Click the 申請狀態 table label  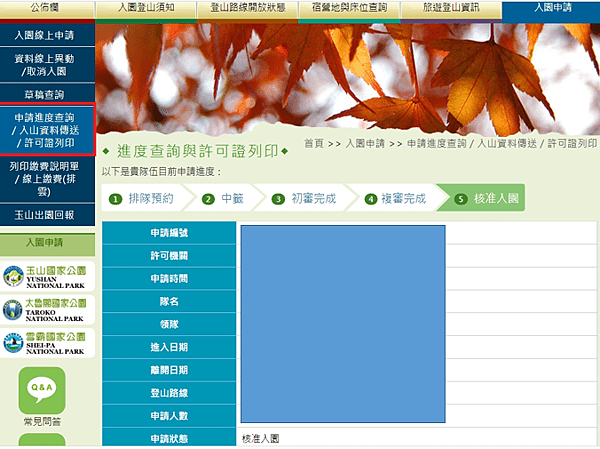point(169,438)
